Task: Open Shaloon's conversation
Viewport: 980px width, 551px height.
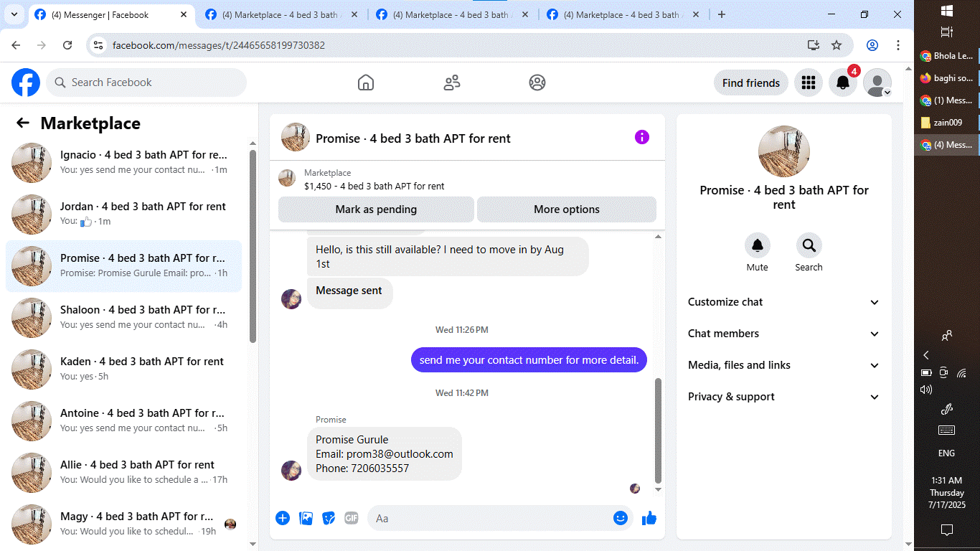Action: [123, 317]
